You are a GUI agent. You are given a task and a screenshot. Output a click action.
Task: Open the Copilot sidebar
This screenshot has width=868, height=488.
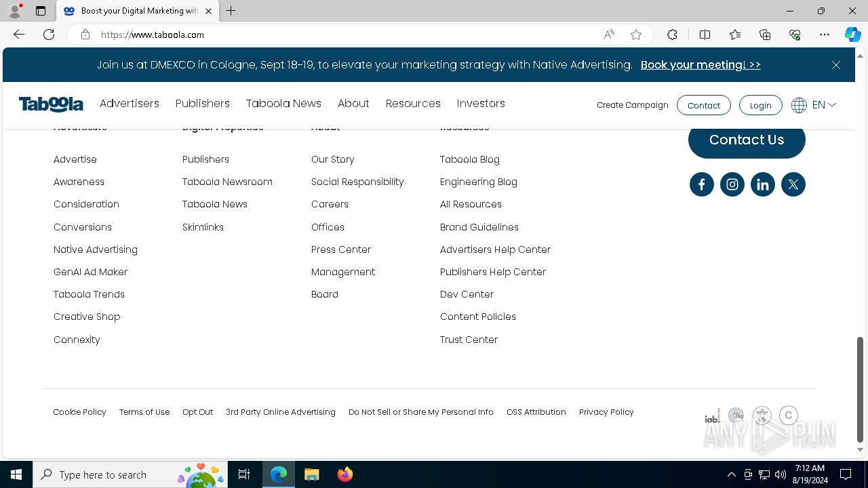[852, 35]
